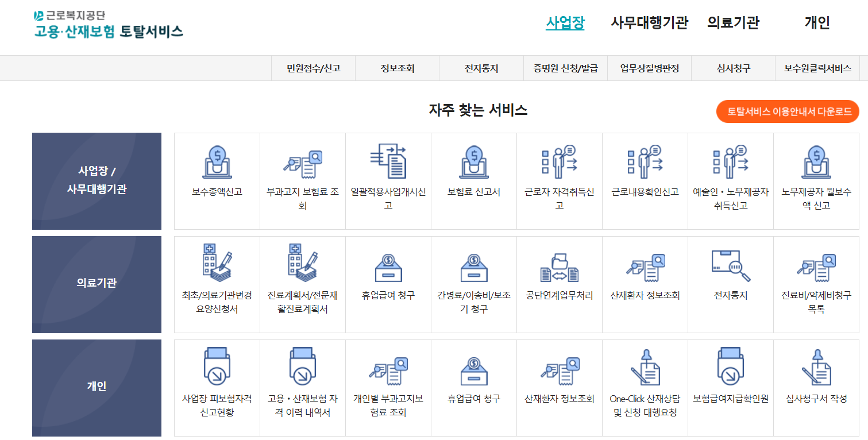Switch to the 의료기관 tab
The height and width of the screenshot is (440, 868).
(x=732, y=24)
